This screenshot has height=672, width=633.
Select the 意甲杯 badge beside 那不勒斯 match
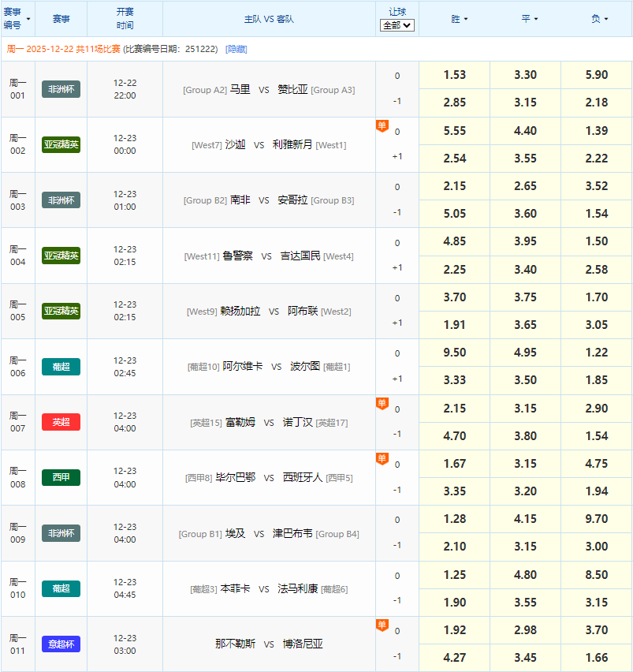coord(61,644)
